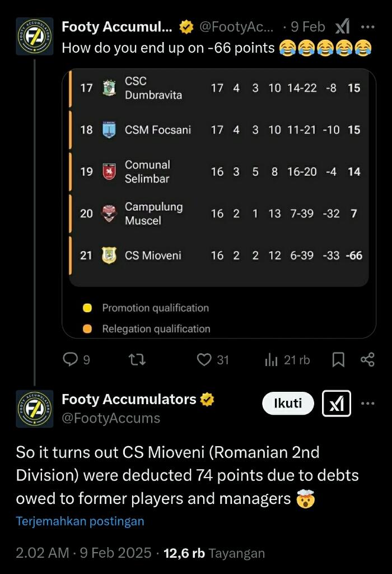Open more options menu on first post
Screen dimensions: 392x574
click(x=367, y=26)
